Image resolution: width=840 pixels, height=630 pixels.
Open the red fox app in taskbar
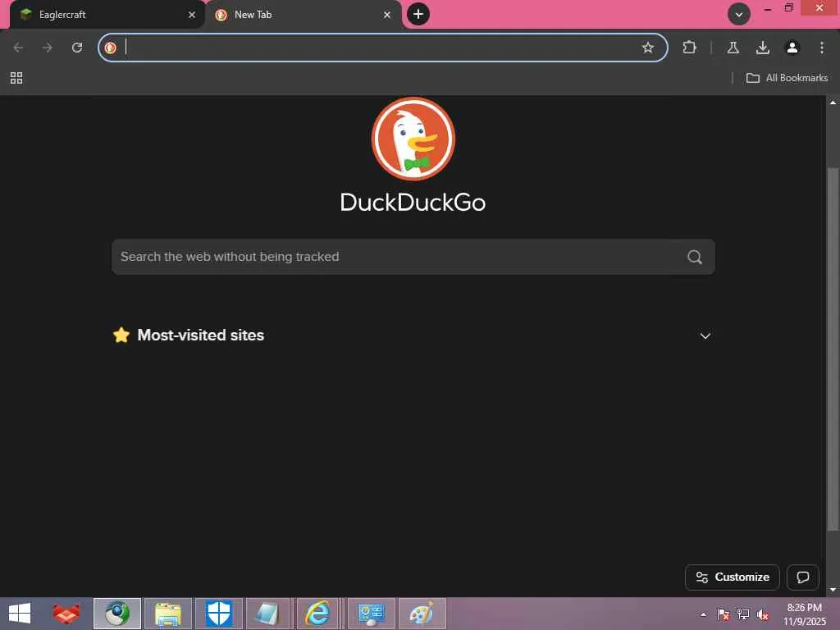click(66, 614)
